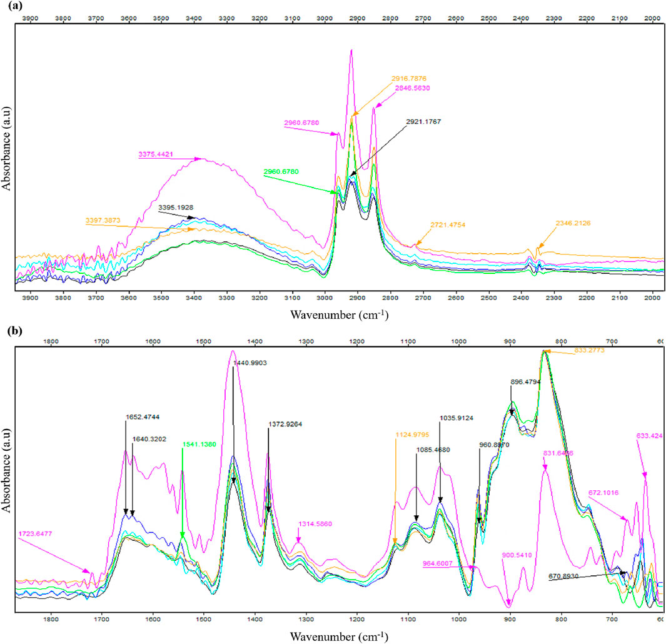
Task: Select the 1035.9124 peak label
Action: tap(456, 418)
